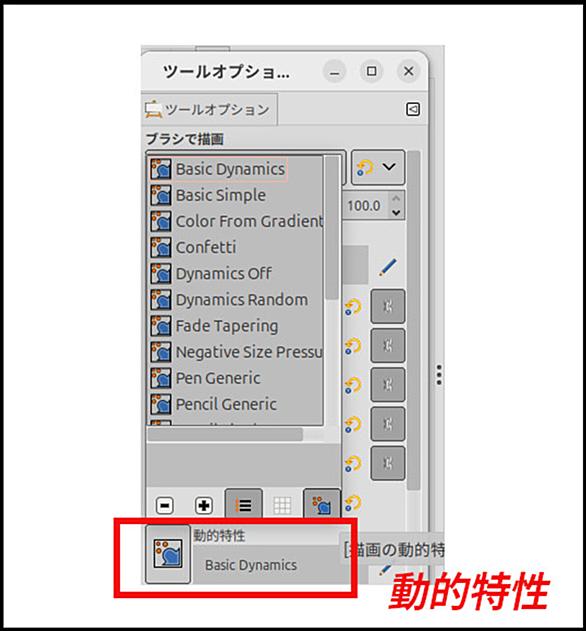Click the tool options panel vertical scrollbar
Screen dimensions: 586x631
click(x=413, y=320)
